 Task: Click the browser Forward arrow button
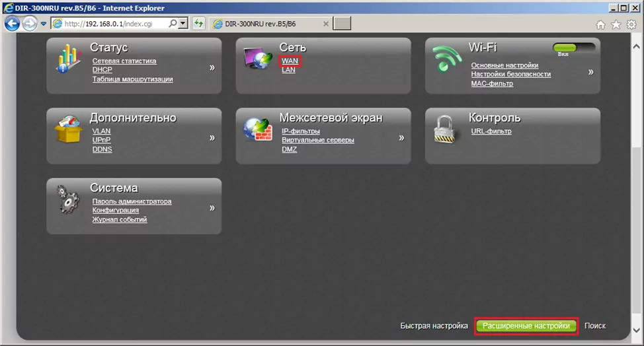pos(29,24)
